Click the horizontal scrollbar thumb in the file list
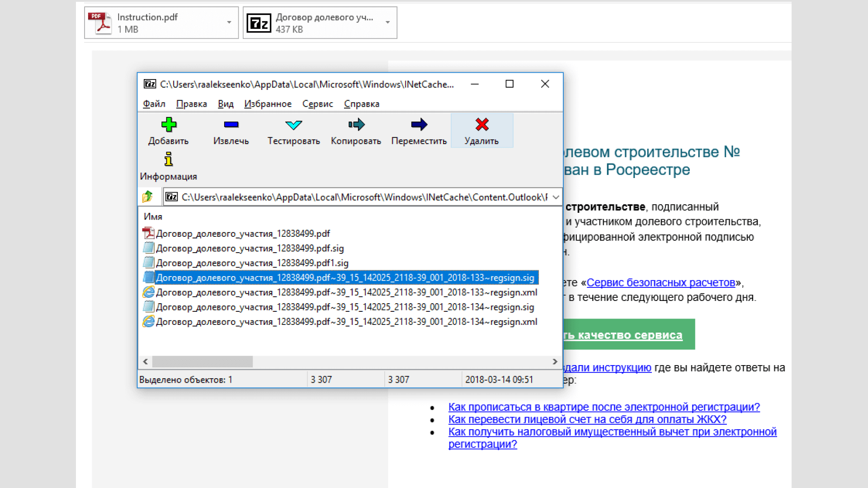The width and height of the screenshot is (868, 488). 202,361
